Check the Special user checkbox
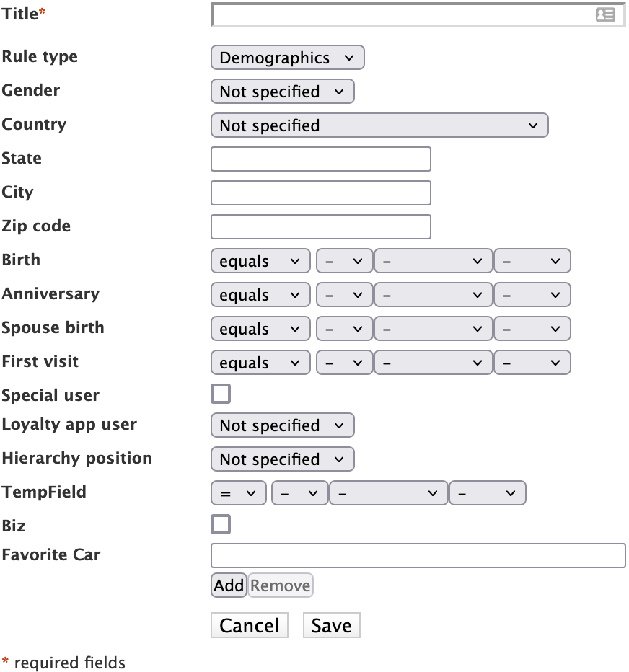This screenshot has height=672, width=629. click(x=221, y=394)
